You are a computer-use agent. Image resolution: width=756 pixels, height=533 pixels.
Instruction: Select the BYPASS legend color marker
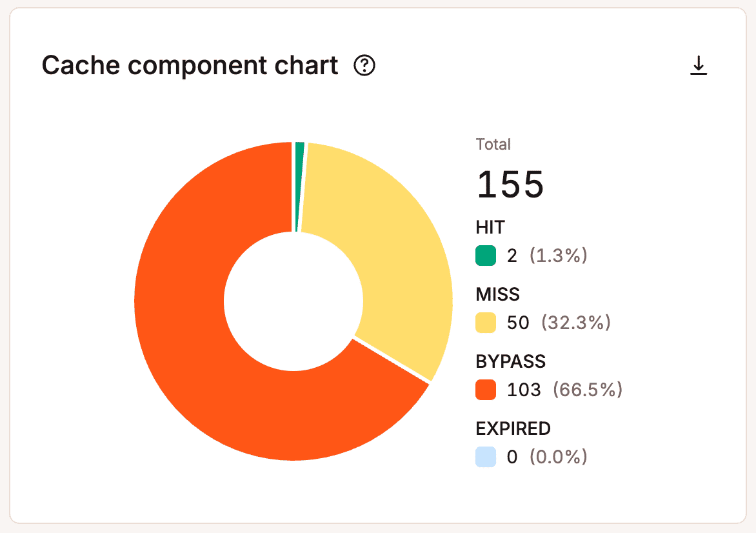point(485,390)
